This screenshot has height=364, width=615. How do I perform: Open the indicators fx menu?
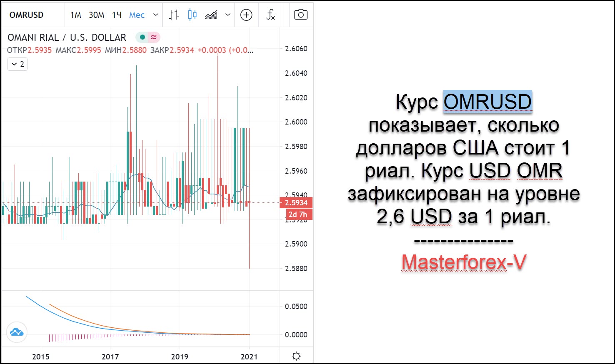pos(270,15)
